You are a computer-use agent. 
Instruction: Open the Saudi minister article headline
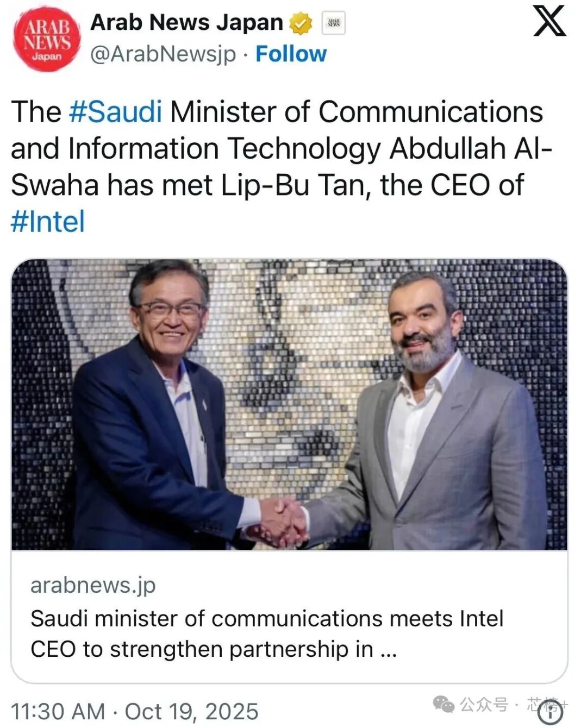tap(266, 633)
